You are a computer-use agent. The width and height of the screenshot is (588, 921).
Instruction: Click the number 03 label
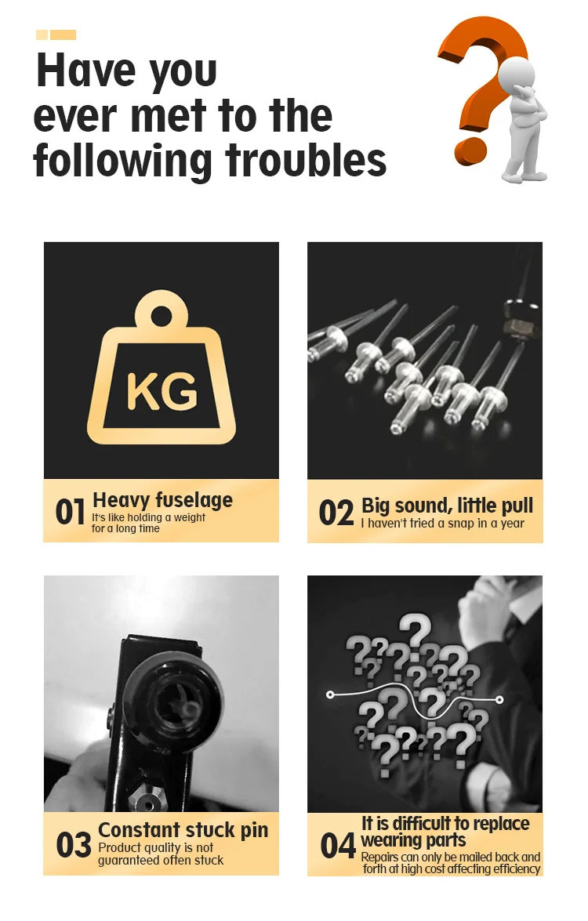[74, 845]
